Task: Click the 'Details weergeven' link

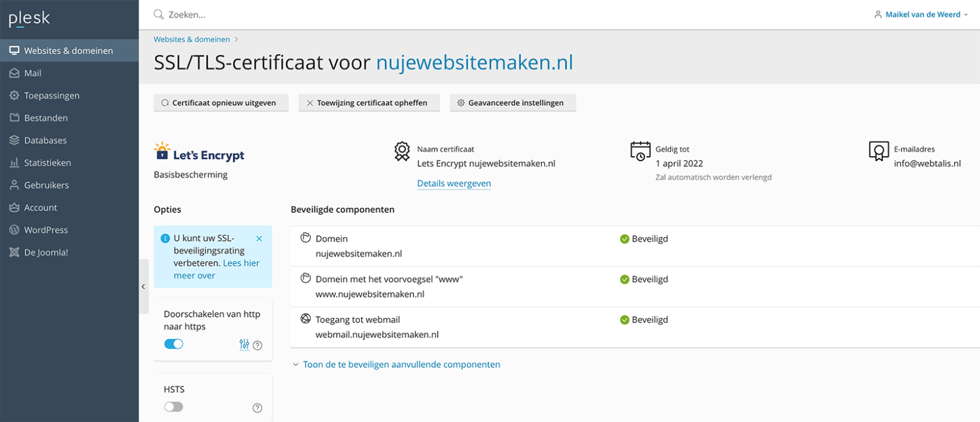Action: [454, 184]
